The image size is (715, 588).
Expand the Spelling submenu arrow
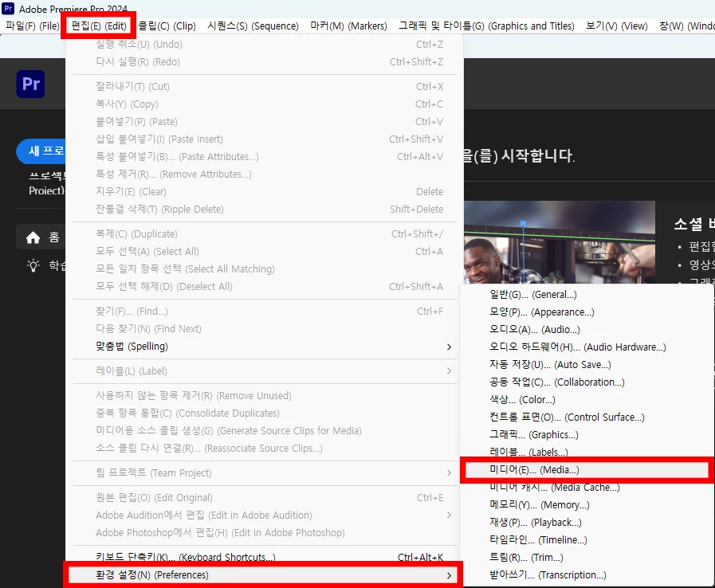pyautogui.click(x=449, y=347)
